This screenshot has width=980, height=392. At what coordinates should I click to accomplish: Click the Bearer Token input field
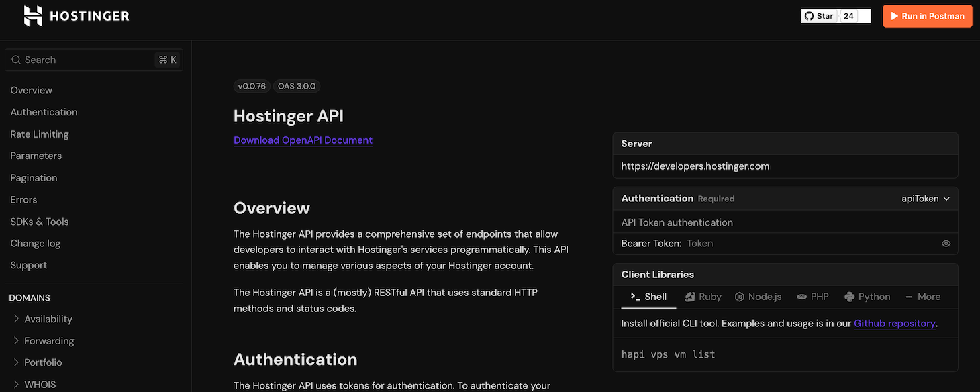pyautogui.click(x=805, y=244)
